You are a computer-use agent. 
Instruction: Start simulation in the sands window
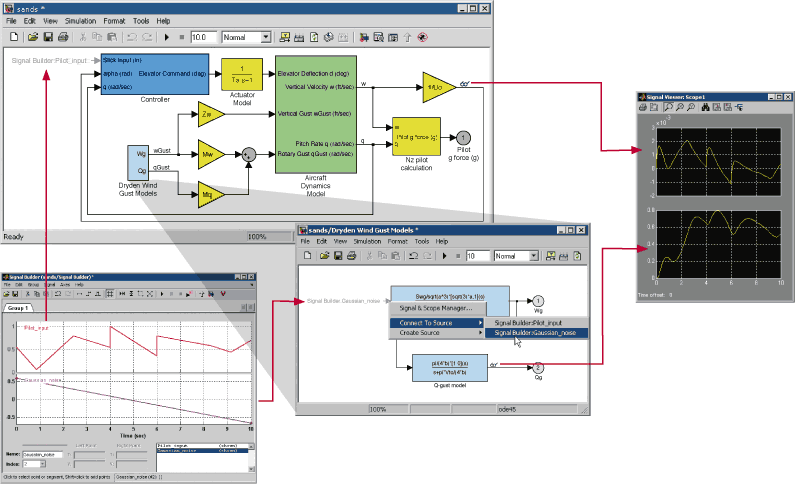point(166,37)
